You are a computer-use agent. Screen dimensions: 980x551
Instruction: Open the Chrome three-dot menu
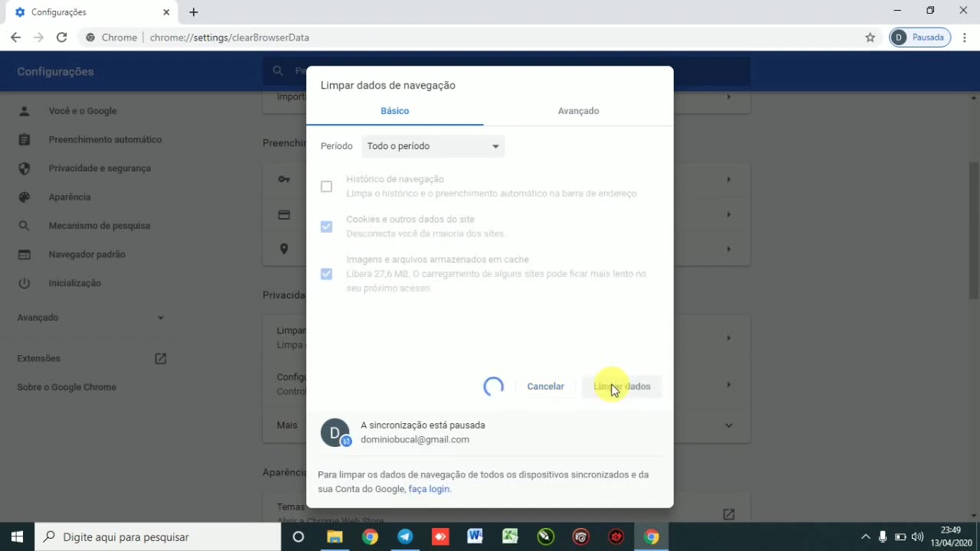coord(965,37)
